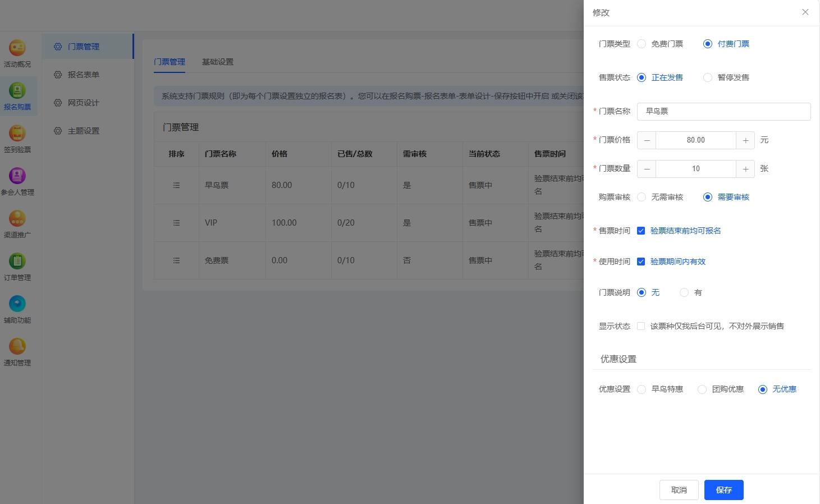Decrease 门票数量 with minus button
The width and height of the screenshot is (820, 504).
pos(647,169)
